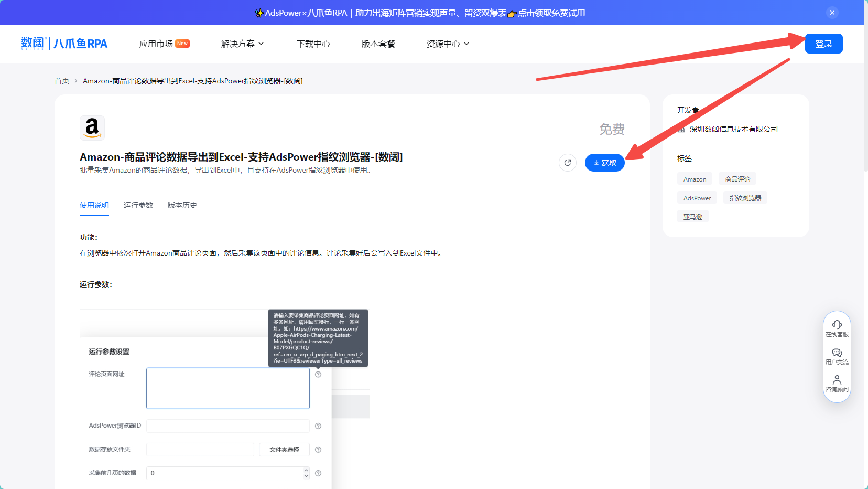Switch to 运行参数 tab
Viewport: 868px width, 489px height.
138,205
